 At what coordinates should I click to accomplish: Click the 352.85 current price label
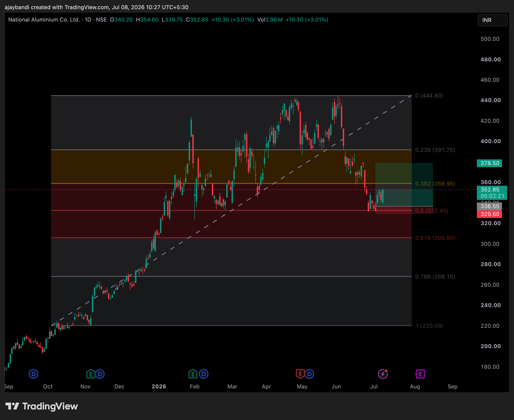click(x=492, y=193)
